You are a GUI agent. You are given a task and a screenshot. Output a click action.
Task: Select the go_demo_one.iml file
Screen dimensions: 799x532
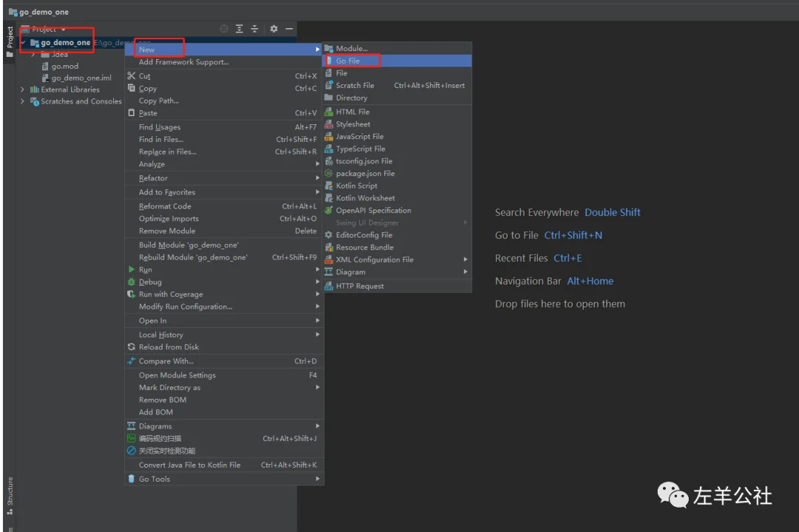[76, 78]
